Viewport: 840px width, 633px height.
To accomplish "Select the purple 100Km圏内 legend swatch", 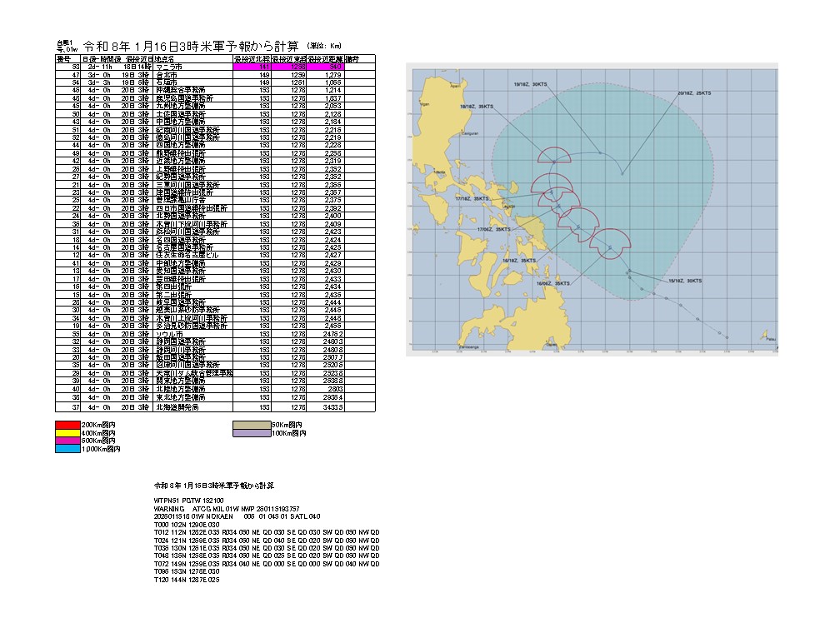I will pos(252,433).
